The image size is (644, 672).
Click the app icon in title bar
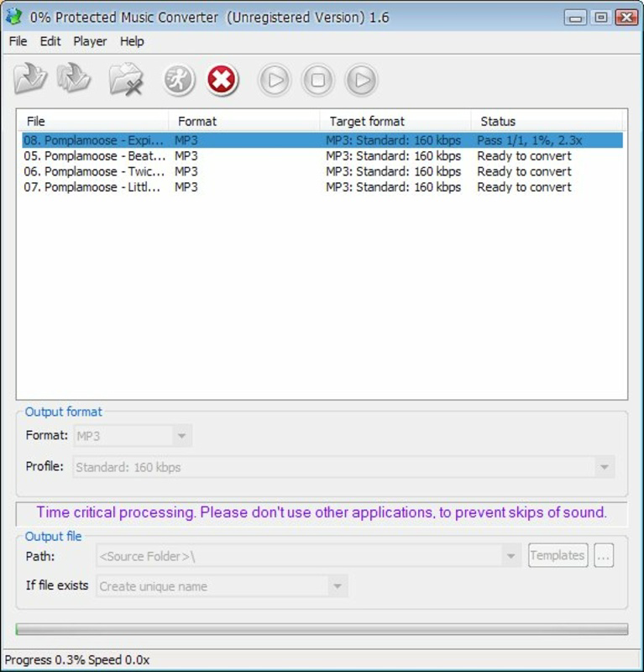click(x=14, y=17)
